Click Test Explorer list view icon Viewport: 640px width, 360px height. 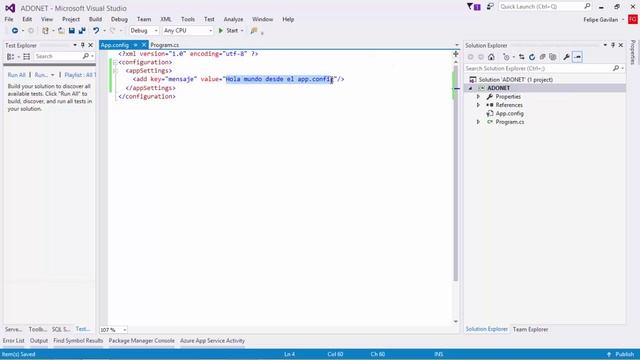tap(27, 56)
